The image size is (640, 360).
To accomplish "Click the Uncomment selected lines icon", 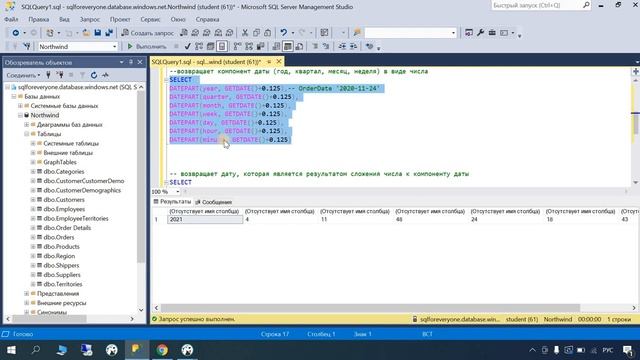I will [326, 47].
